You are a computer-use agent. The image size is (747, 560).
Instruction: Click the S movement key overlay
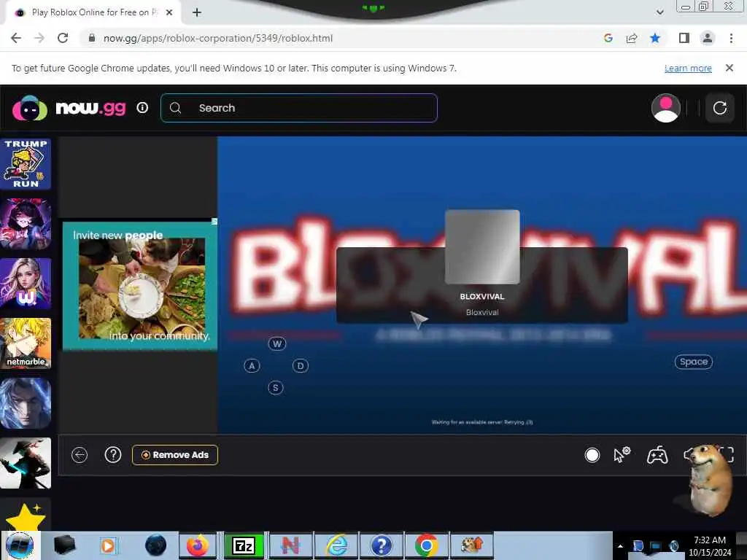(275, 388)
